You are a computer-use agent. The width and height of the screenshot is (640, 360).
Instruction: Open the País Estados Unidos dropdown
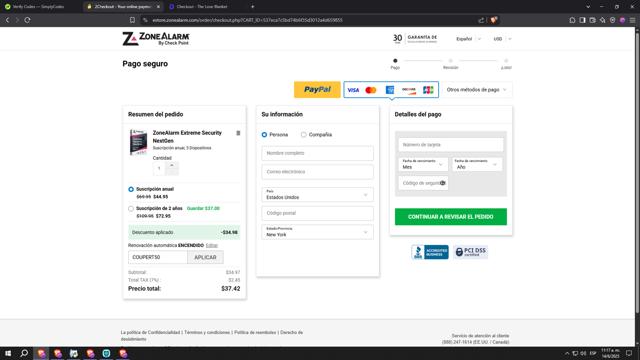pos(317,195)
